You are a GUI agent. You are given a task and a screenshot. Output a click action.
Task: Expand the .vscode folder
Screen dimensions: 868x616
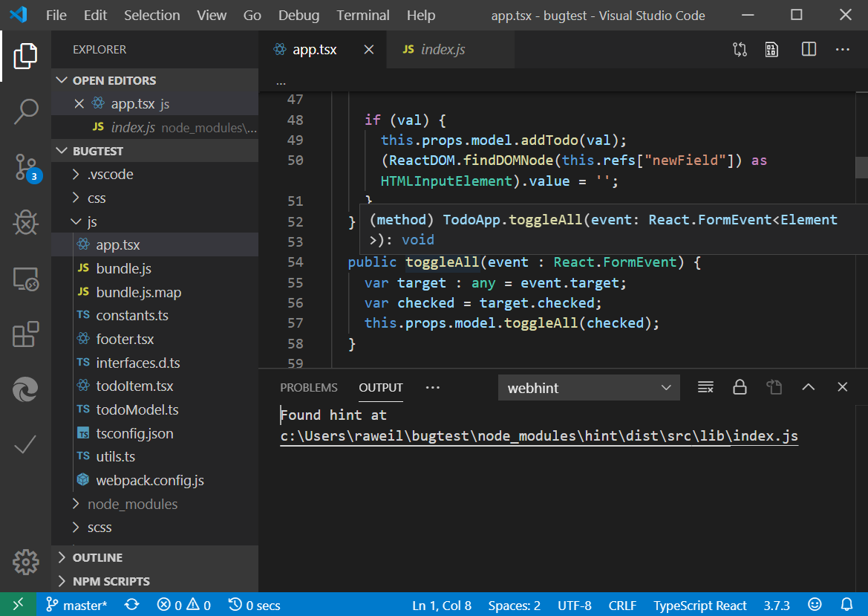click(155, 175)
